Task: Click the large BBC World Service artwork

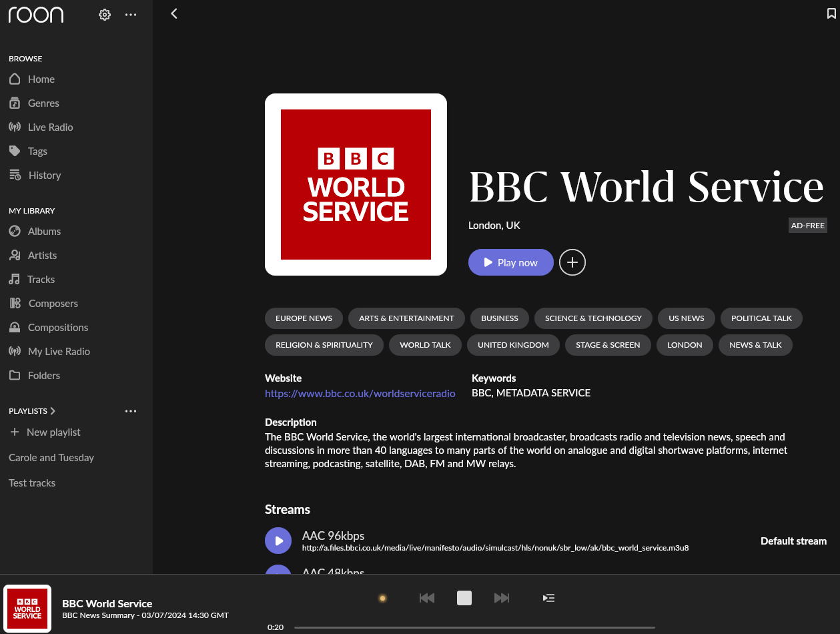Action: click(x=356, y=184)
